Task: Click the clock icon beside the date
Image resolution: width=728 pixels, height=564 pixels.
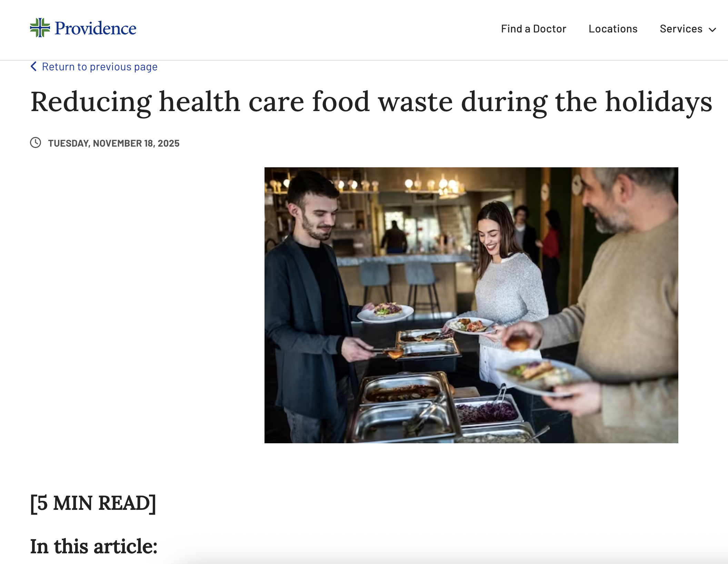Action: 36,142
